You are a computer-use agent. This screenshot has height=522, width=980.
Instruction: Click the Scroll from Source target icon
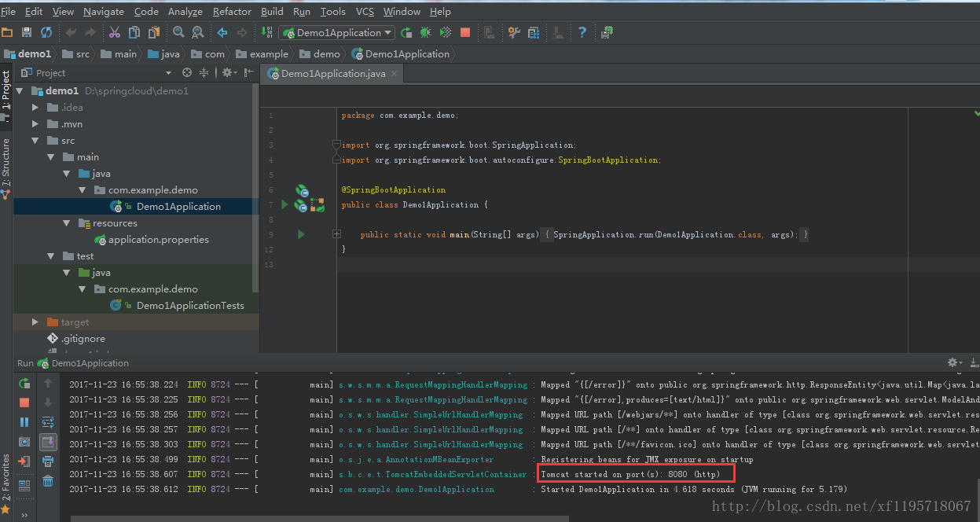[187, 72]
